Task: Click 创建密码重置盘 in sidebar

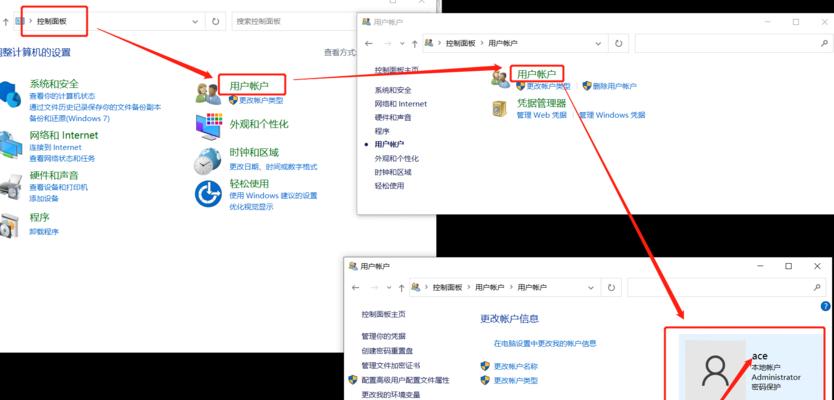Action: point(387,351)
